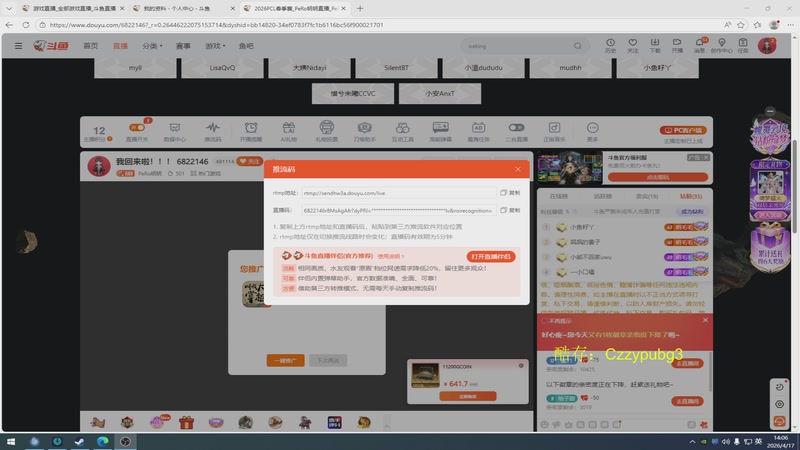The height and width of the screenshot is (450, 800).
Task: Expand the 分类 dropdown in navigation
Action: point(152,46)
